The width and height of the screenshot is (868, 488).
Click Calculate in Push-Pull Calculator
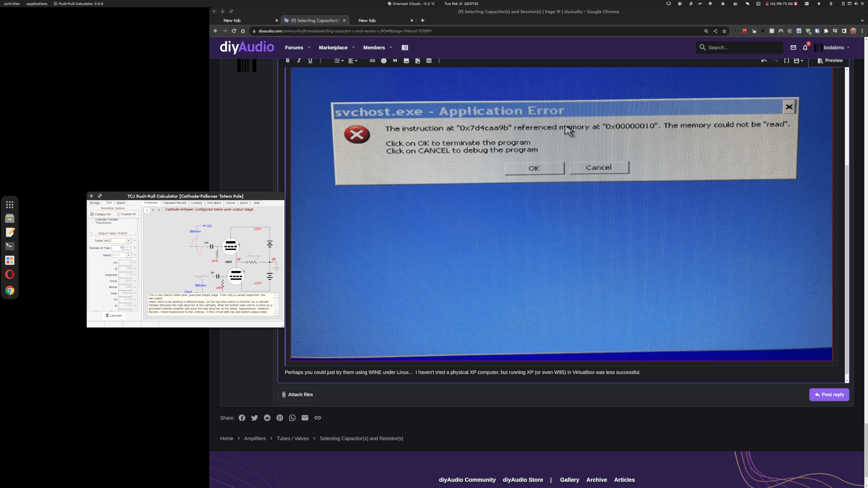(x=114, y=315)
